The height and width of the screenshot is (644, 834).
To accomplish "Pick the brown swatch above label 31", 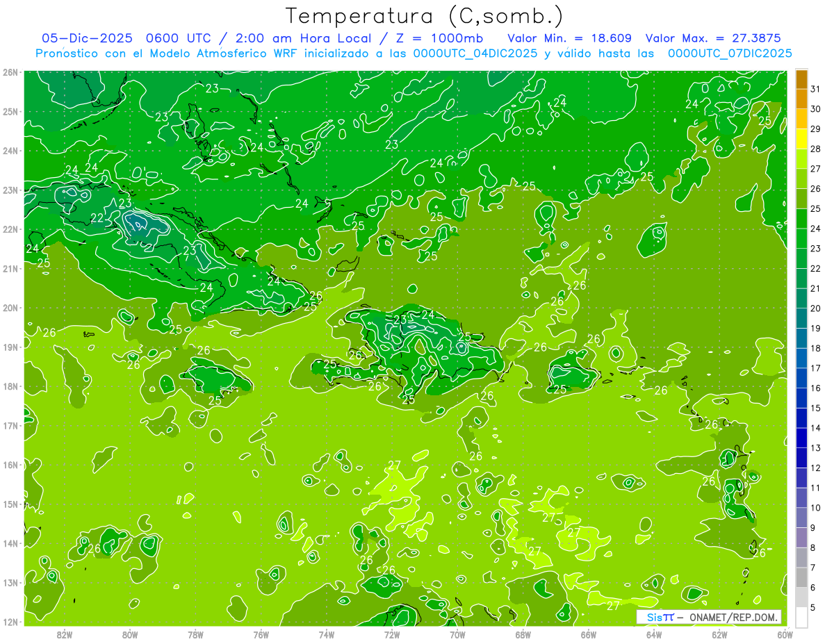I will (801, 79).
